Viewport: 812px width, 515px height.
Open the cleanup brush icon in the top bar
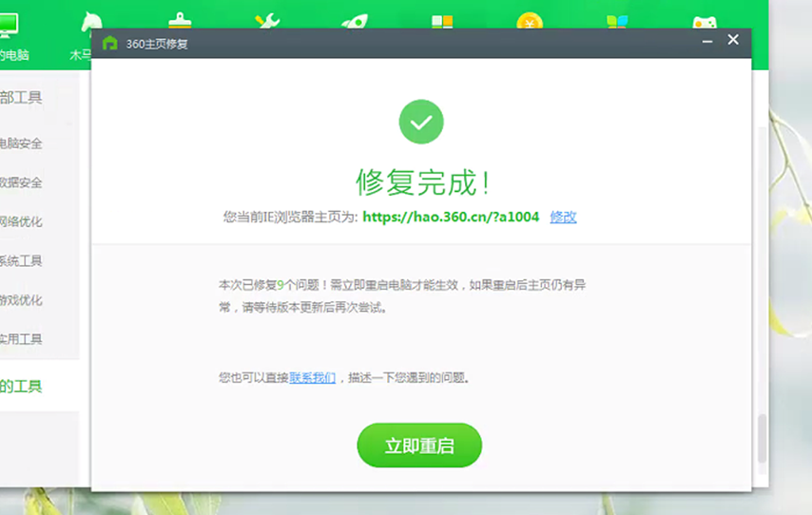tap(180, 20)
